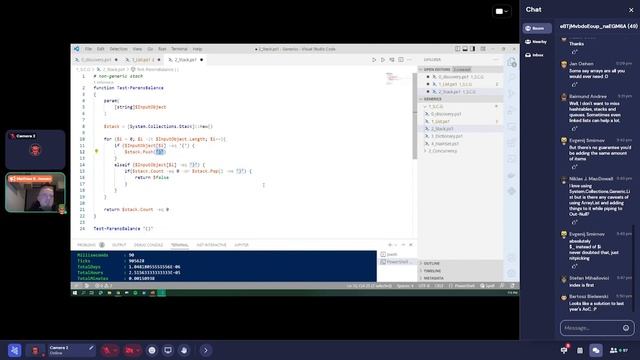Click the Run selection icon in editor toolbar
The height and width of the screenshot is (360, 640).
coord(383,60)
